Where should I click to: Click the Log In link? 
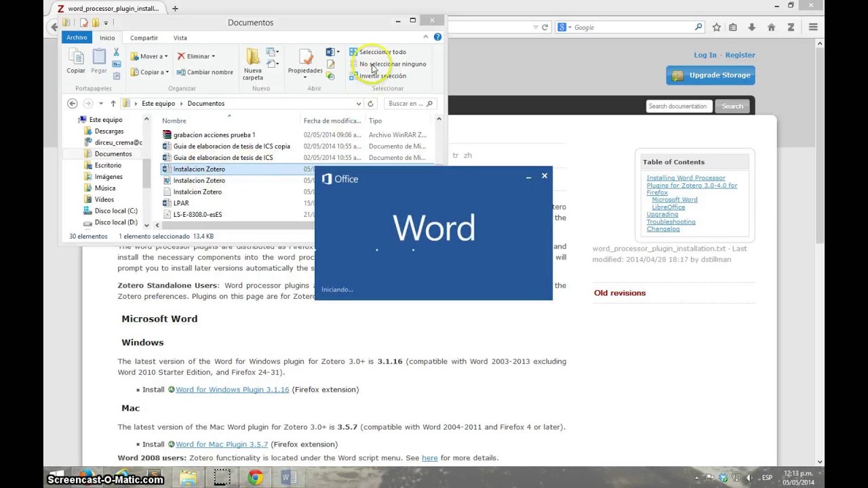tap(705, 55)
